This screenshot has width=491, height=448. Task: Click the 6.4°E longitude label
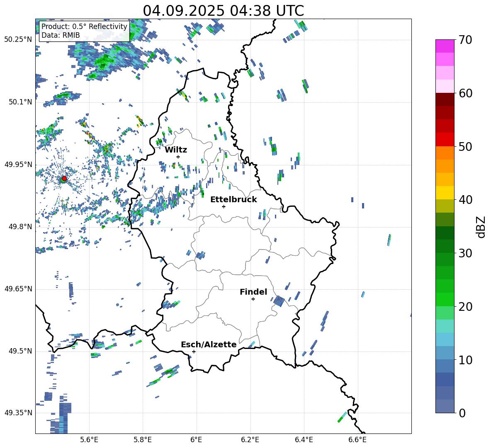pos(304,440)
